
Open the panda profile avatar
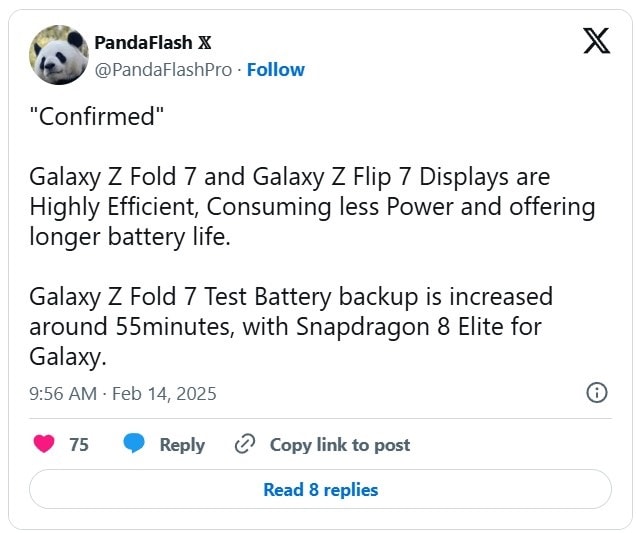[59, 55]
